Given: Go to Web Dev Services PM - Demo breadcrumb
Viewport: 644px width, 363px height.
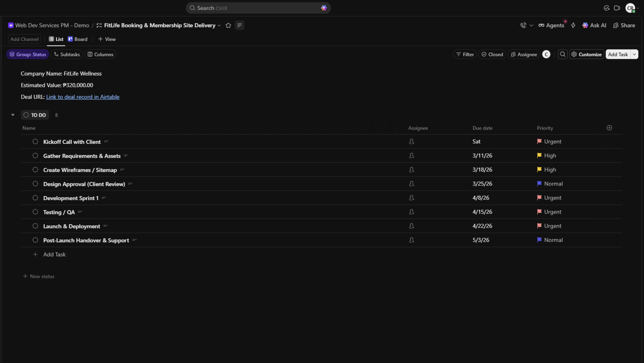Looking at the screenshot, I should pyautogui.click(x=52, y=25).
